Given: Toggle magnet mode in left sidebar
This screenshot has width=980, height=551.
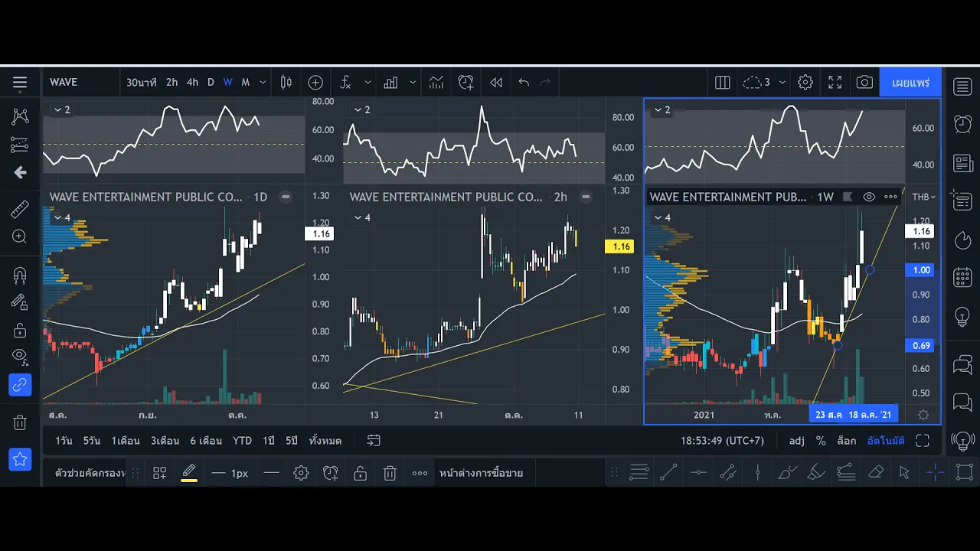Looking at the screenshot, I should pyautogui.click(x=20, y=275).
